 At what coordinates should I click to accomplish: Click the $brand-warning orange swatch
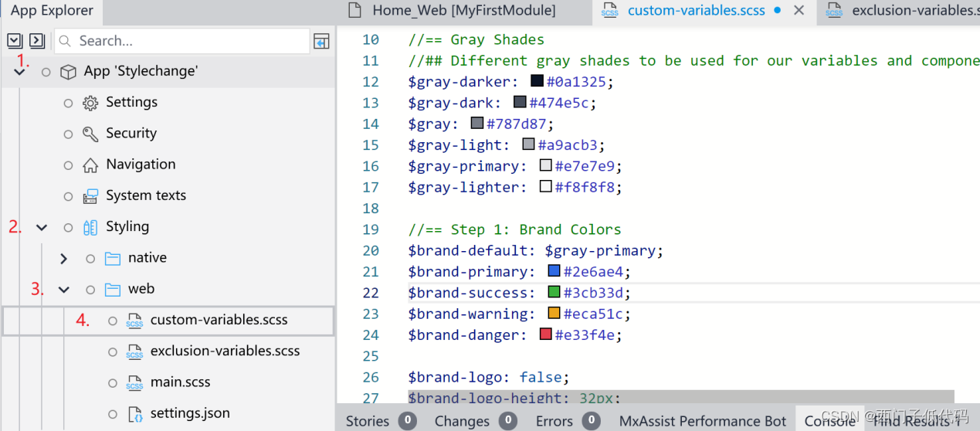click(x=554, y=314)
